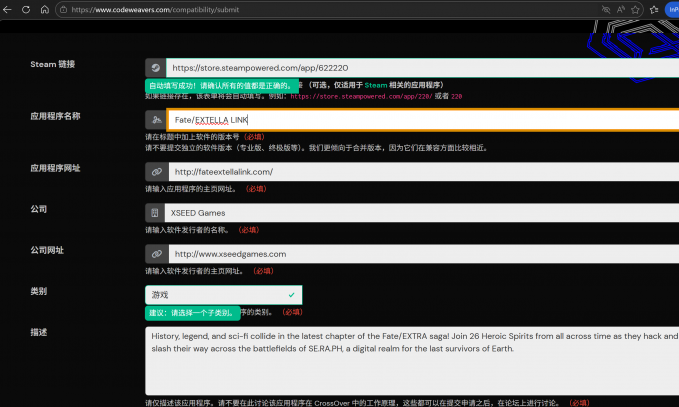Click the auto-fill success green tooltip
Image resolution: width=679 pixels, height=407 pixels.
click(222, 86)
